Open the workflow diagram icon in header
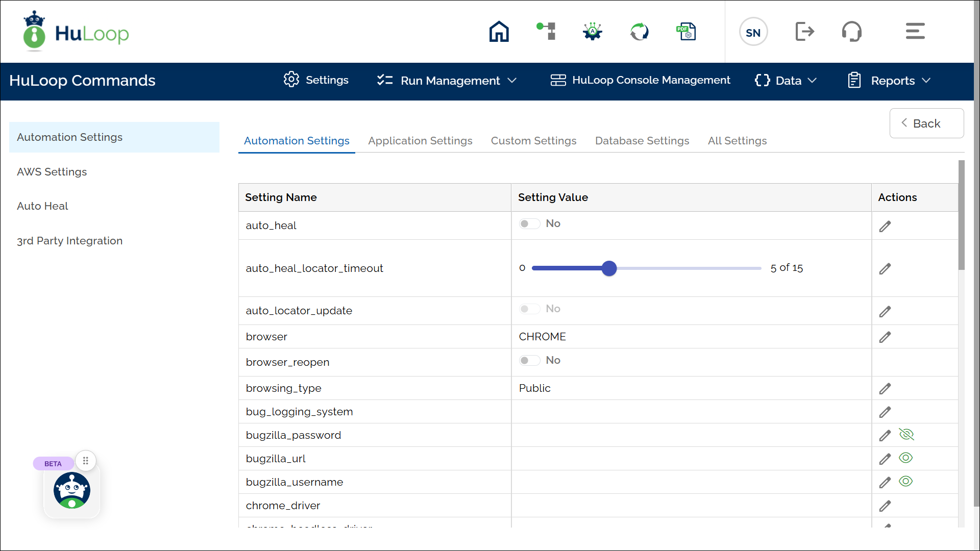 coord(546,32)
